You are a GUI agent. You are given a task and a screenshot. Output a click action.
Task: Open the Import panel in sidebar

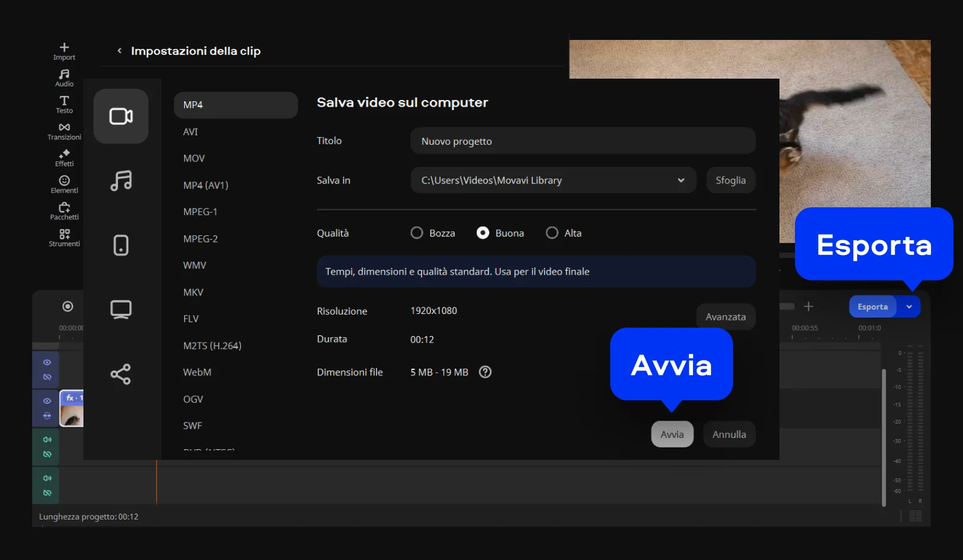click(64, 51)
